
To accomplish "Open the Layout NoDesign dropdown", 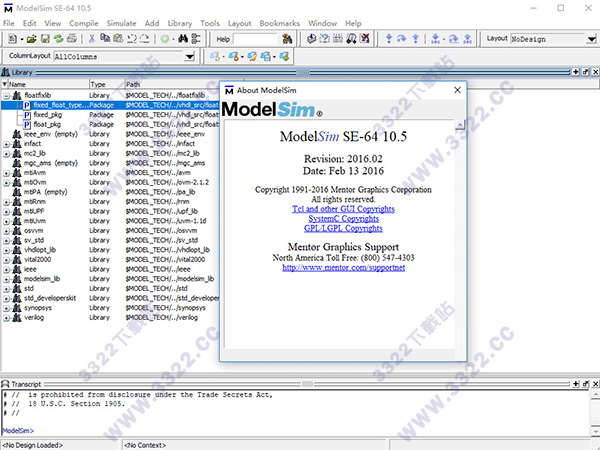I will point(589,38).
